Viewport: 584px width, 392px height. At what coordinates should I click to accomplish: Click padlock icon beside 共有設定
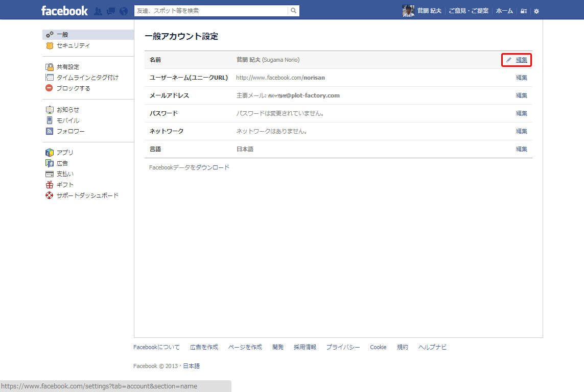point(50,67)
